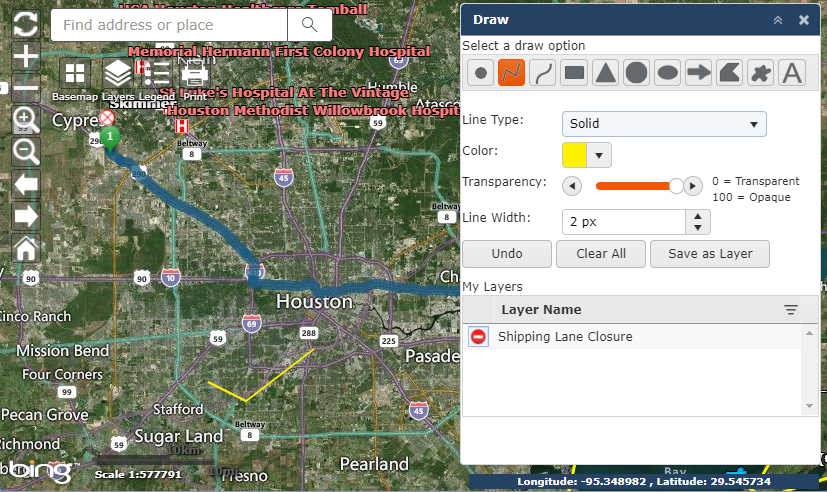Click the green route marker 1
This screenshot has width=827, height=492.
point(110,139)
